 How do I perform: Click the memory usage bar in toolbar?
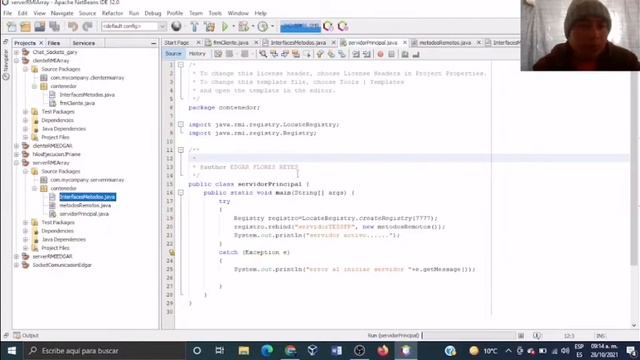point(300,27)
